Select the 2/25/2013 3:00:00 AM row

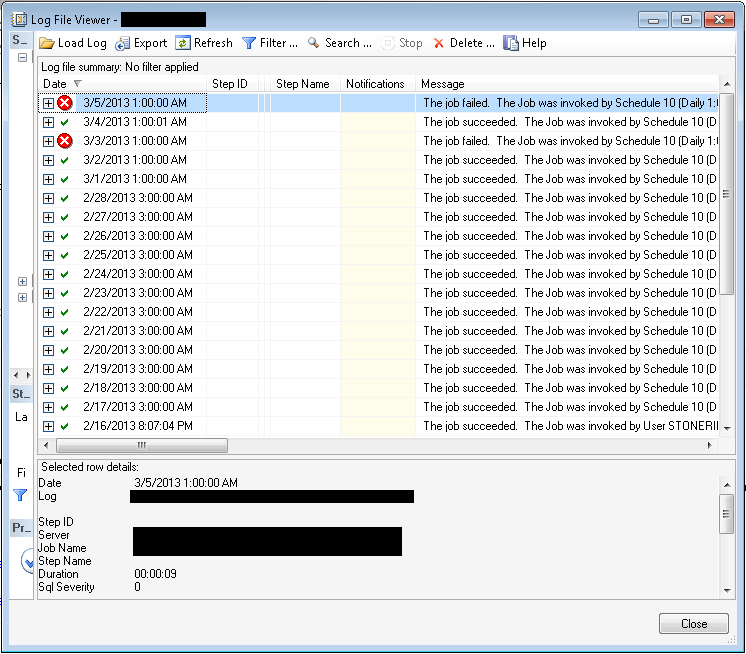(378, 255)
